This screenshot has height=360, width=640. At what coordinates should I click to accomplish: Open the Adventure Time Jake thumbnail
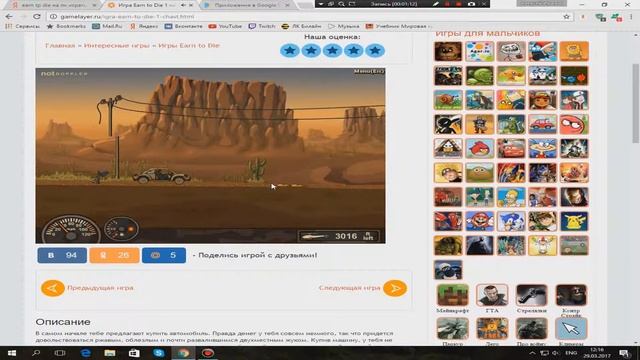[511, 100]
